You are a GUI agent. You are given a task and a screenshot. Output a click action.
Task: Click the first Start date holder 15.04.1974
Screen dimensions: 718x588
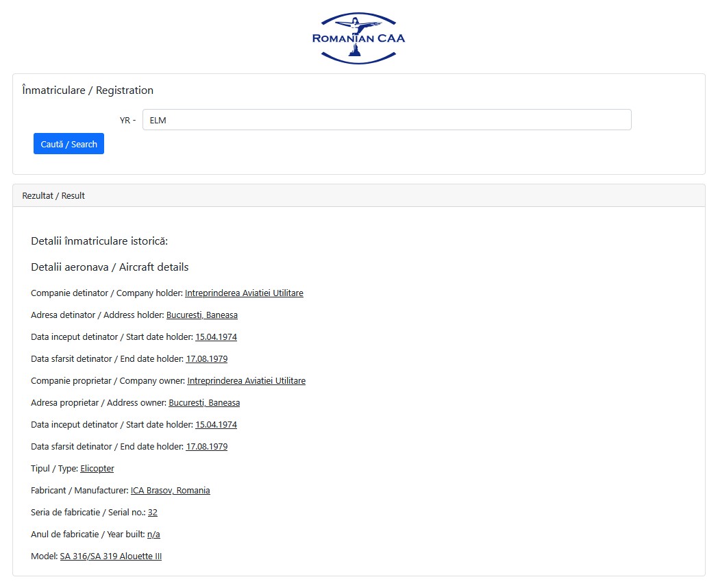click(216, 337)
